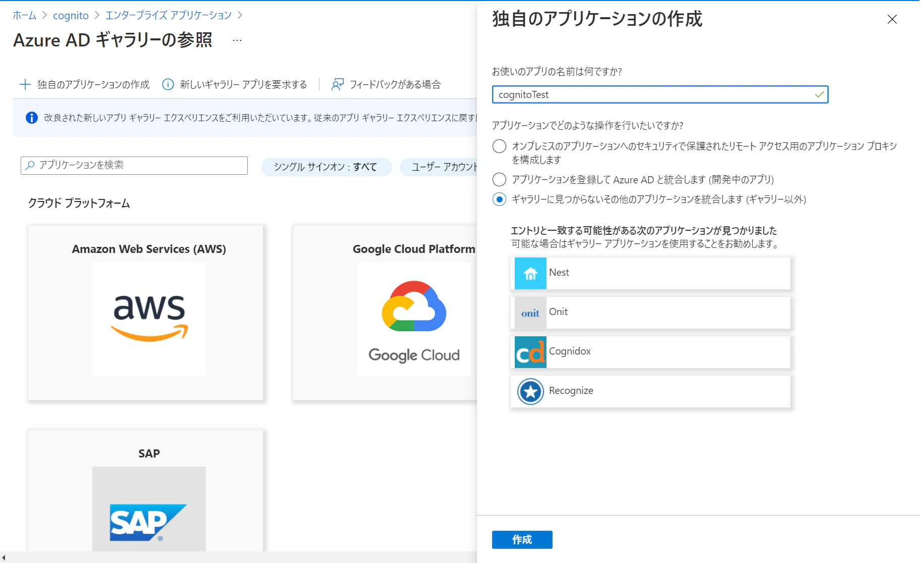
Task: Click the Google Cloud logo image
Action: point(414,319)
